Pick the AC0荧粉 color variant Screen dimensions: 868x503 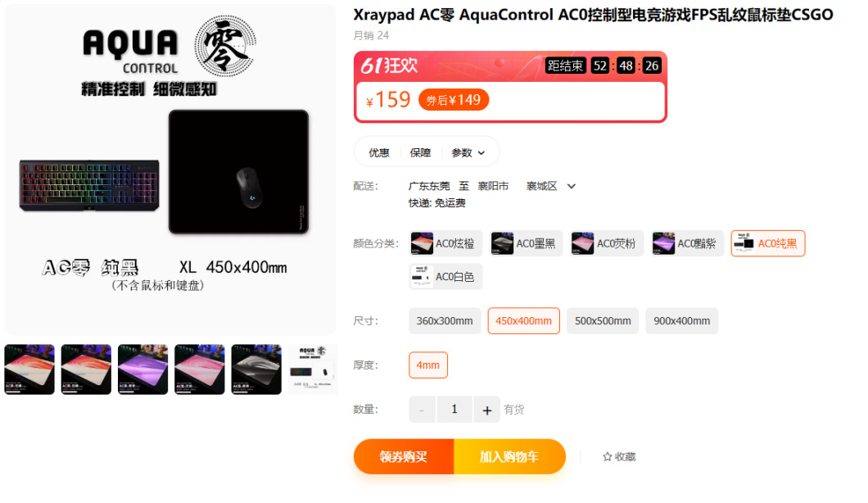[x=607, y=244]
